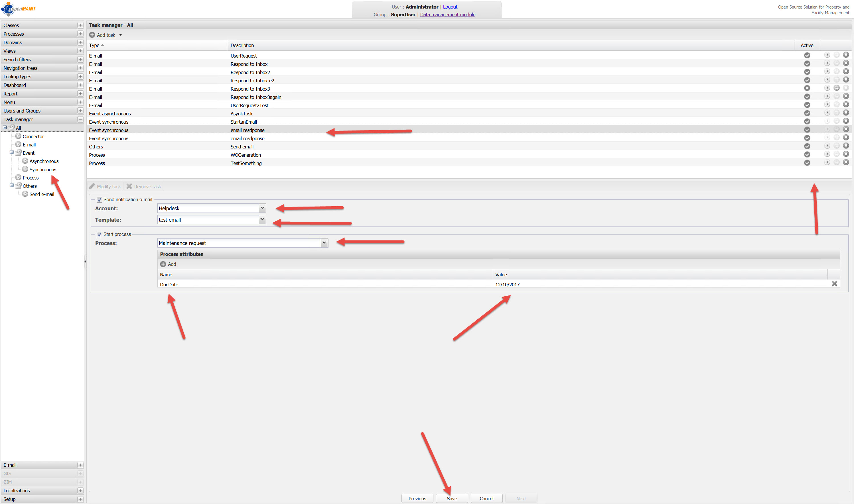Collapse the Task manager accordion section
This screenshot has height=504, width=854.
pyautogui.click(x=80, y=119)
